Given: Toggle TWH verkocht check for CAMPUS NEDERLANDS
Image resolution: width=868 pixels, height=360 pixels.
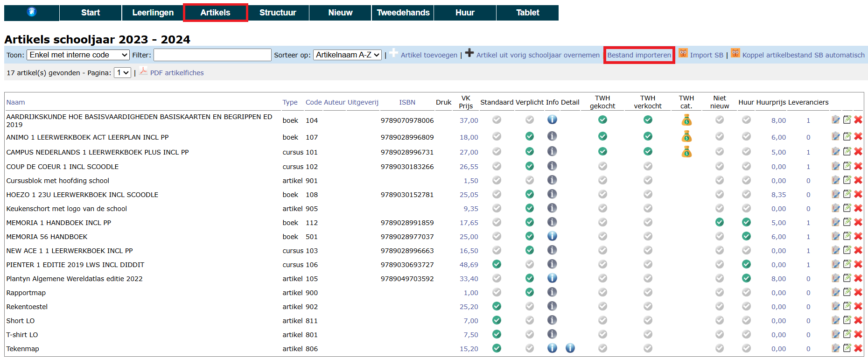Looking at the screenshot, I should pos(648,151).
